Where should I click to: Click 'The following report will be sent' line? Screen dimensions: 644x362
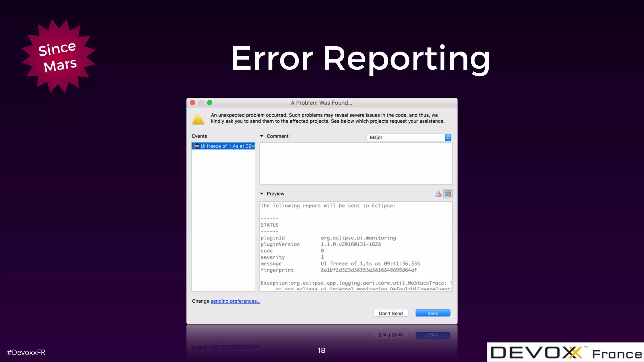[x=328, y=206]
